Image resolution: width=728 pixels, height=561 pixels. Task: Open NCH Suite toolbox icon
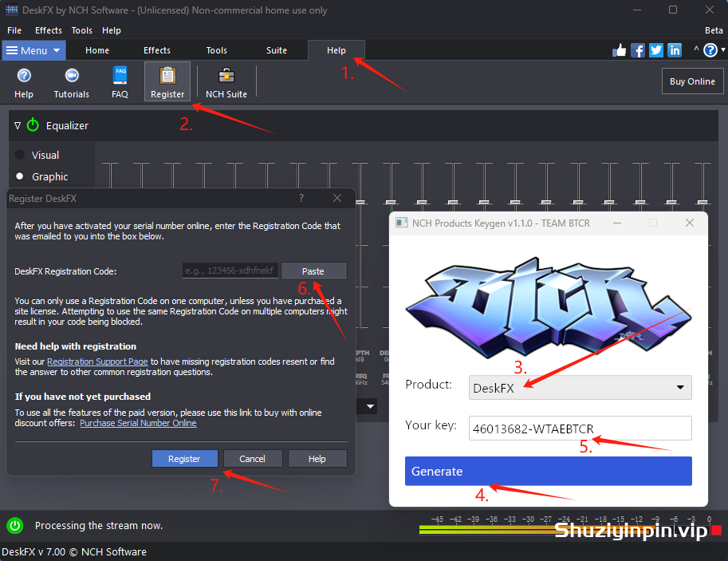coord(226,82)
